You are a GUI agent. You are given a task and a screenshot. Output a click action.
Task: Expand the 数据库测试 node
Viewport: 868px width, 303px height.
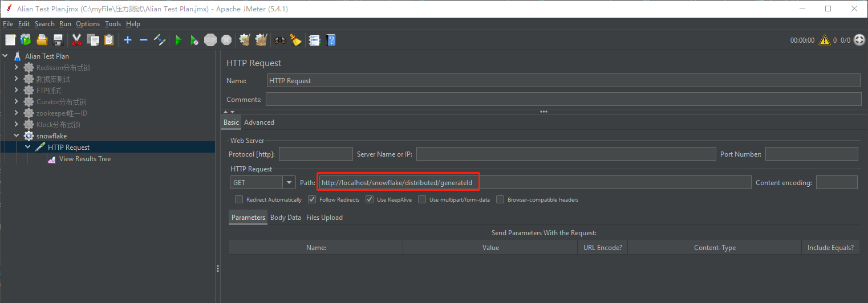[17, 79]
